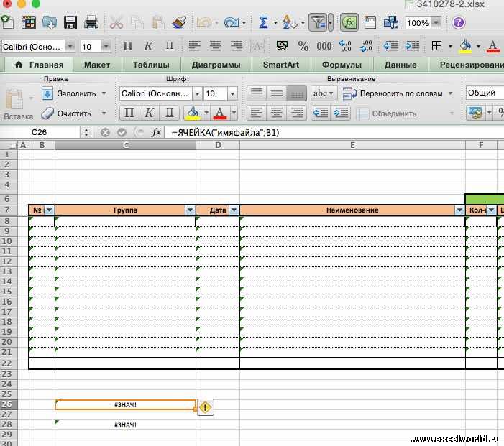Image resolution: width=504 pixels, height=446 pixels.
Task: Select cell C28 showing #ЗНАЧ!
Action: [x=125, y=424]
